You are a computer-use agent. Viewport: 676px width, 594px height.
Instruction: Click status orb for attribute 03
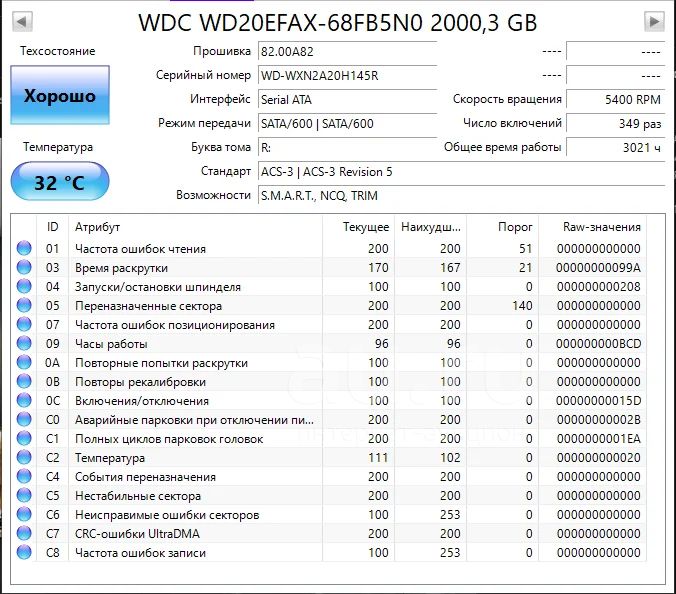[x=24, y=267]
